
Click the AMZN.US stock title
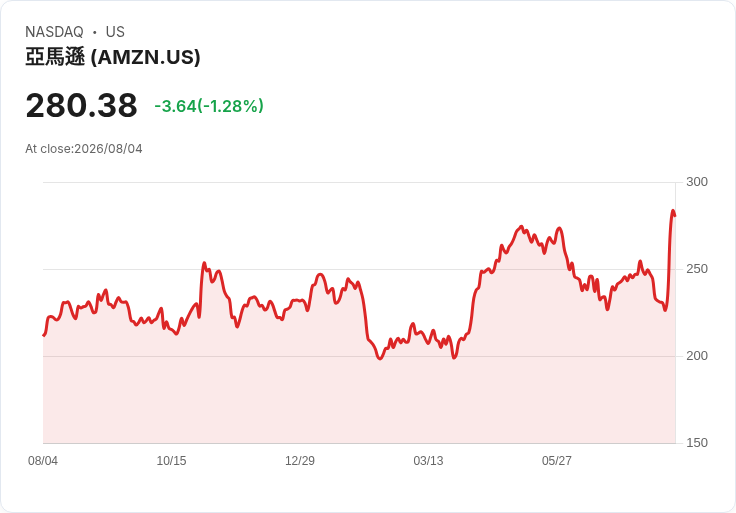coord(113,57)
